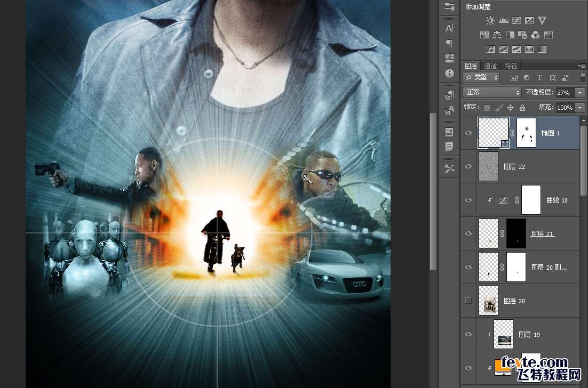Click the fill 100% field
This screenshot has width=588, height=388.
tap(565, 108)
